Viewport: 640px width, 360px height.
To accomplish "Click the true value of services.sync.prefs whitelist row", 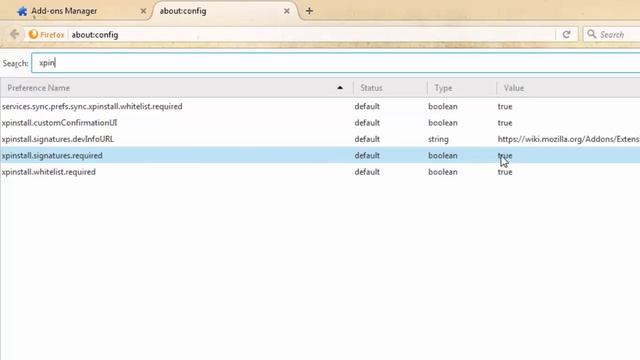I will [504, 106].
